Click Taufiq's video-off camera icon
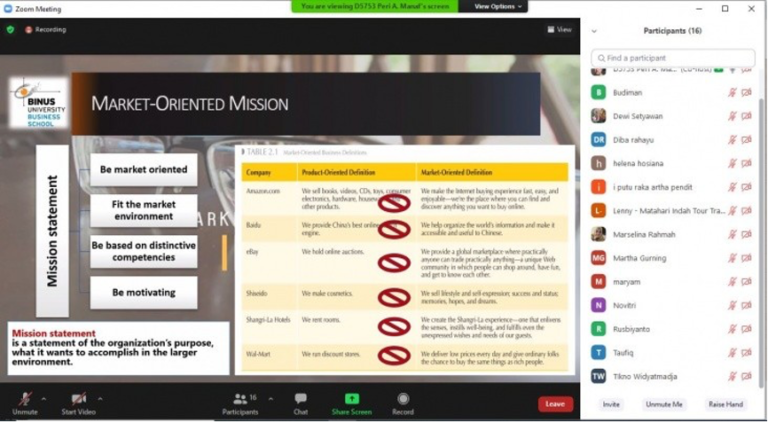This screenshot has width=768, height=423. click(746, 352)
